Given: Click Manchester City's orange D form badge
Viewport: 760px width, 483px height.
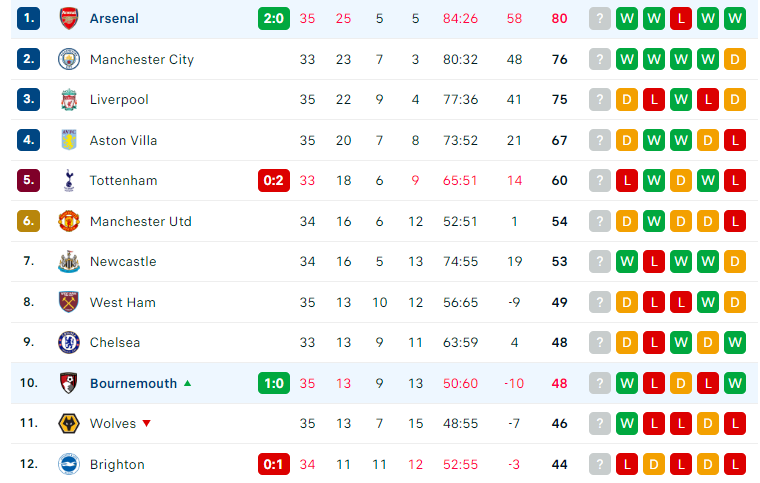Looking at the screenshot, I should 735,59.
